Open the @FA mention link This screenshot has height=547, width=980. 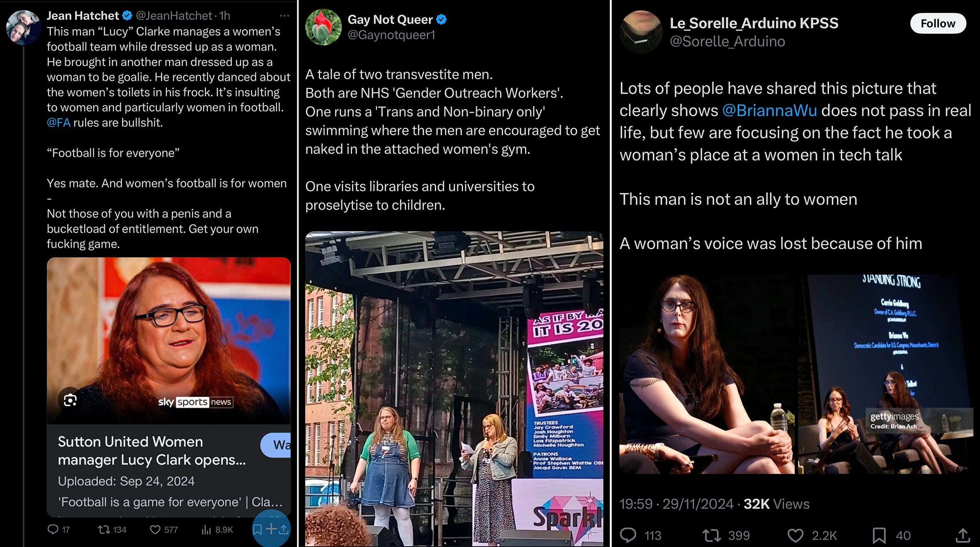pos(58,122)
